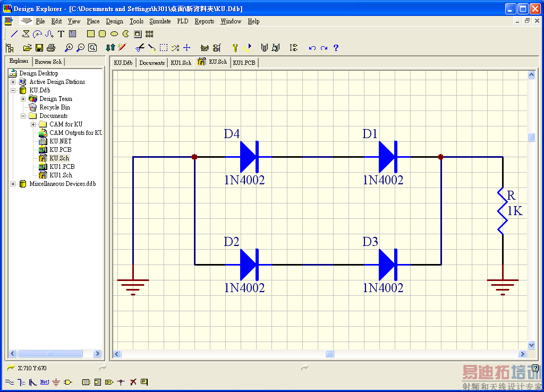Viewport: 544px width, 392px height.
Task: Select the Pie Chart shape tool
Action: (125, 34)
